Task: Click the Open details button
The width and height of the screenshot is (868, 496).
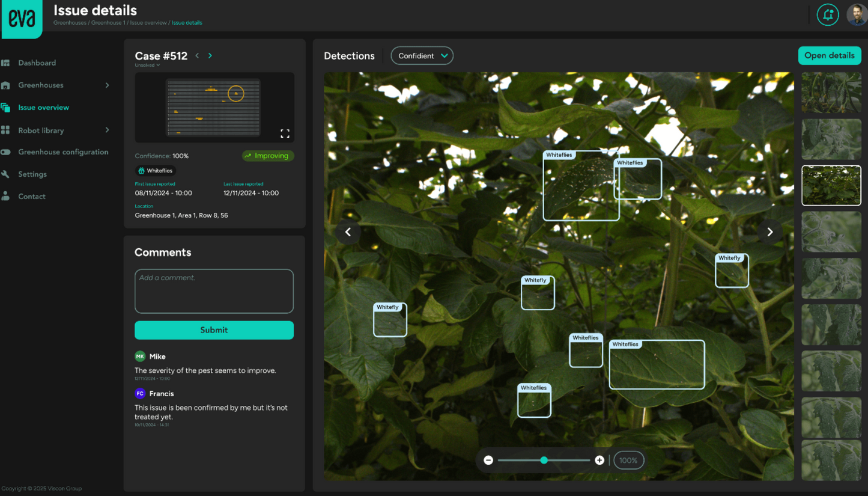Action: click(830, 55)
